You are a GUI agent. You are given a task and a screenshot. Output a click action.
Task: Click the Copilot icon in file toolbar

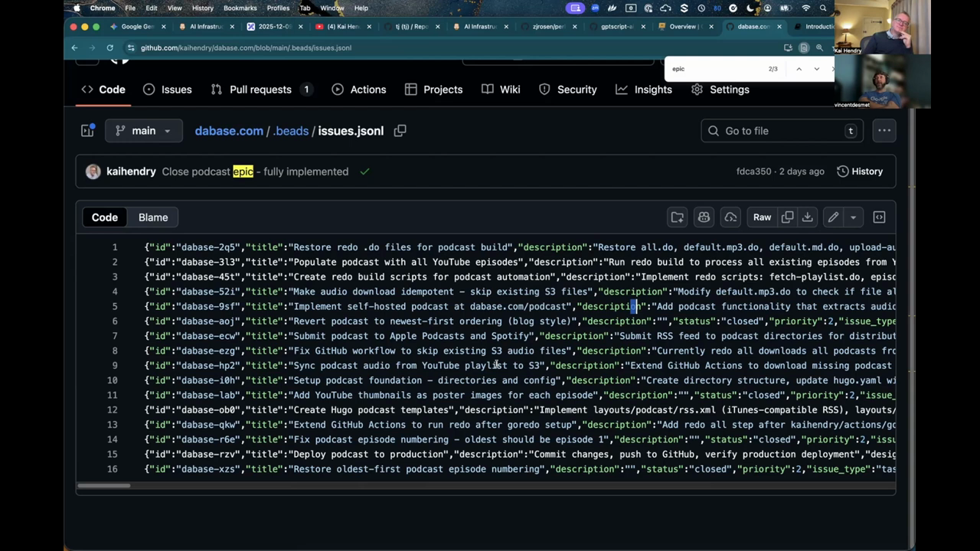pyautogui.click(x=704, y=217)
